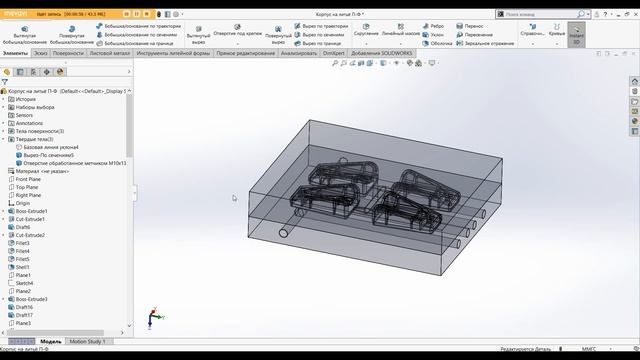This screenshot has width=640, height=360.
Task: Open the Кривые curves tool
Action: 557,30
